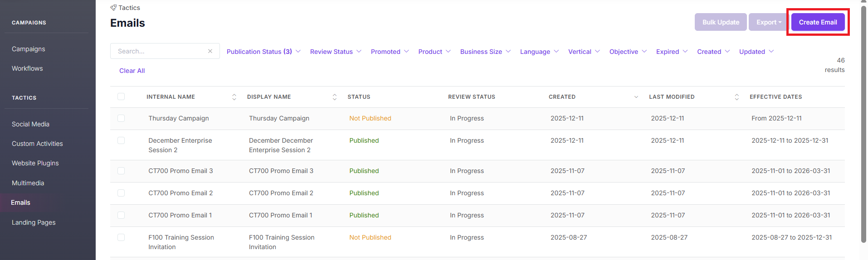Open the Objective filter dropdown

(628, 52)
